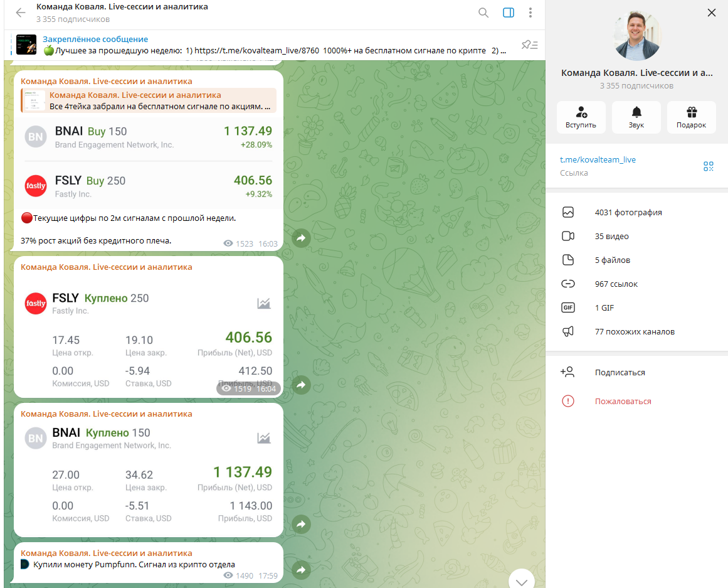Open the t.me/kovalteam_live link
The image size is (728, 588).
[x=598, y=160]
